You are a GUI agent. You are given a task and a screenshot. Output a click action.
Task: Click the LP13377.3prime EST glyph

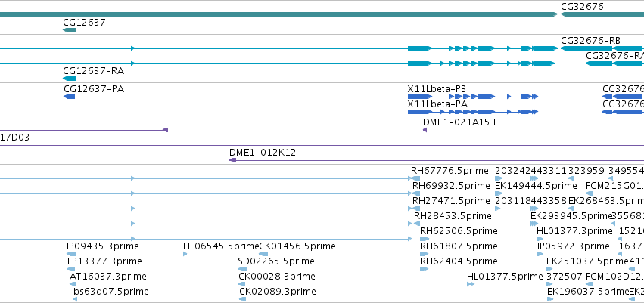coord(71,269)
